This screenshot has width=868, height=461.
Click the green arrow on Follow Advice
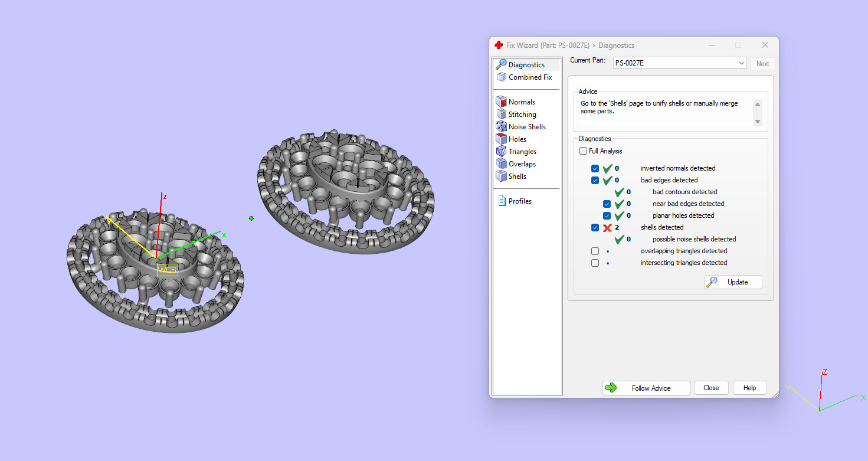coord(611,388)
